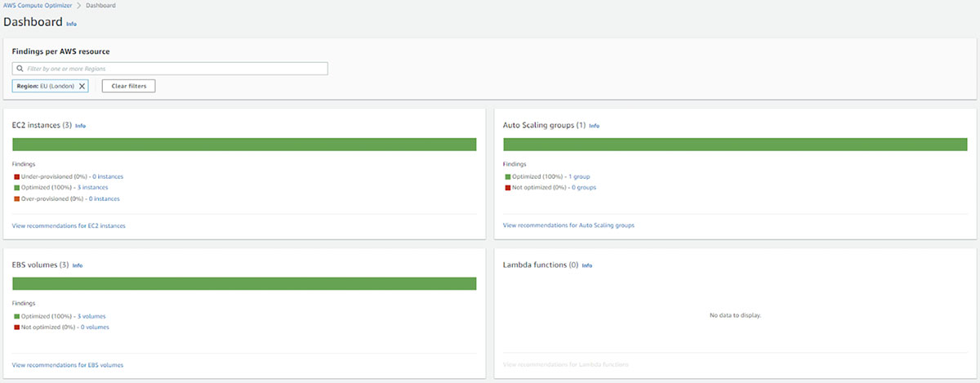Click the EBS volumes green findings bar
This screenshot has height=383, width=980.
244,283
